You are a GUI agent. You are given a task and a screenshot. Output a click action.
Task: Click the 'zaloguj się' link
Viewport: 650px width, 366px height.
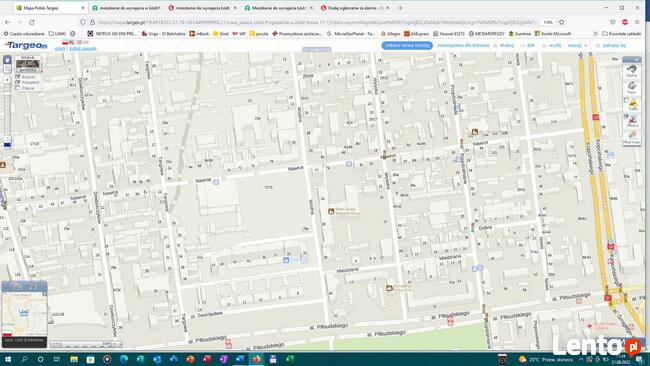614,45
